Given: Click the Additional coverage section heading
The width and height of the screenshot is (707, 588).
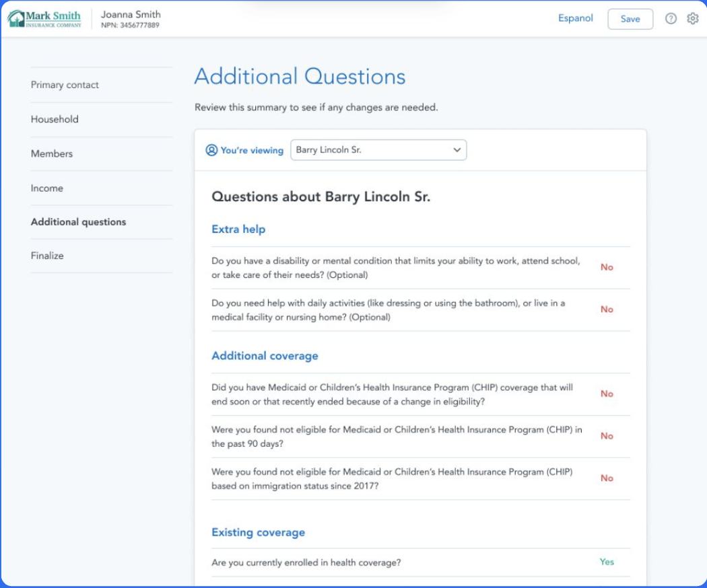Looking at the screenshot, I should [265, 356].
